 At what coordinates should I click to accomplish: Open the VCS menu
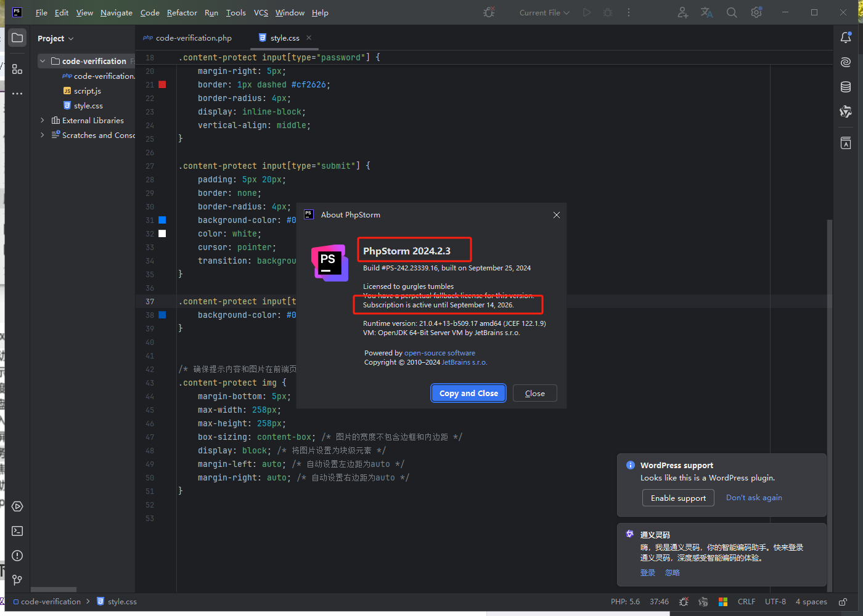coord(261,12)
